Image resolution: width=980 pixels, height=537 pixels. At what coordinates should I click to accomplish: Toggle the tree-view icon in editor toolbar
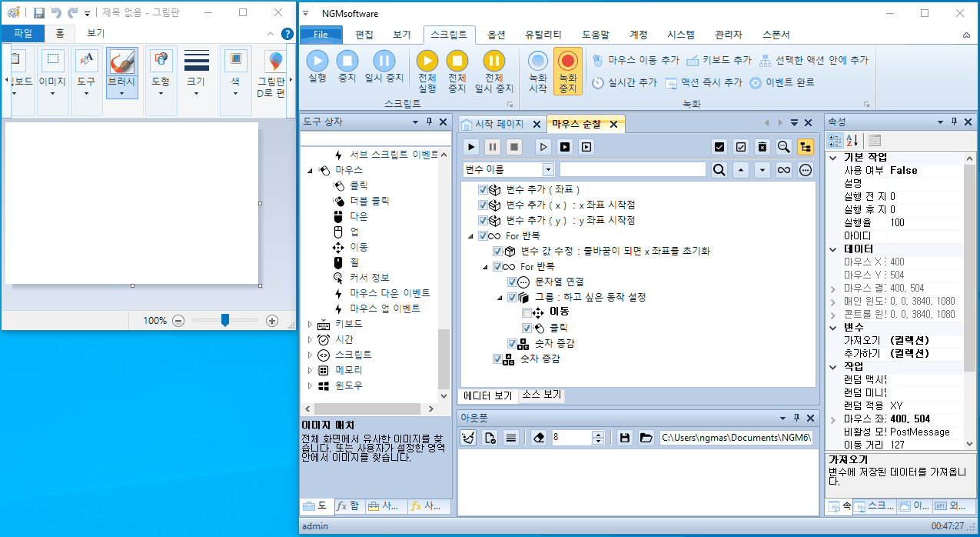[806, 146]
